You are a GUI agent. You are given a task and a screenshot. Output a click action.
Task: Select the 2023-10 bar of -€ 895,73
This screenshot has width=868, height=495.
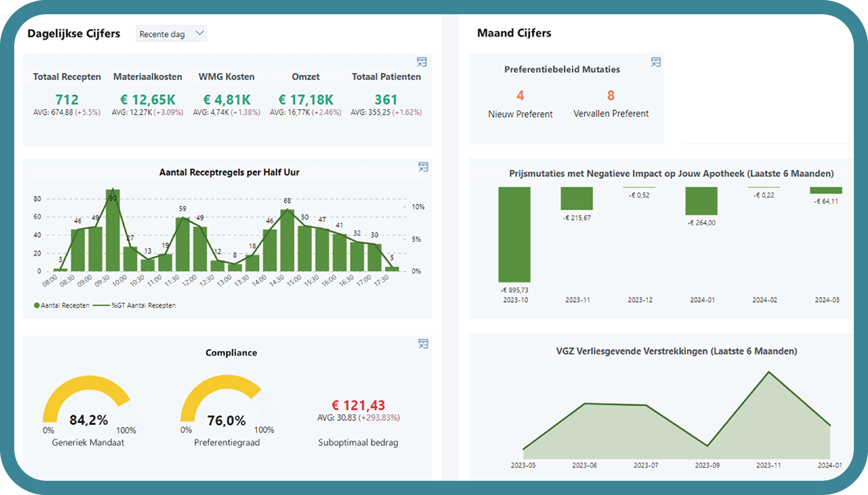(514, 234)
